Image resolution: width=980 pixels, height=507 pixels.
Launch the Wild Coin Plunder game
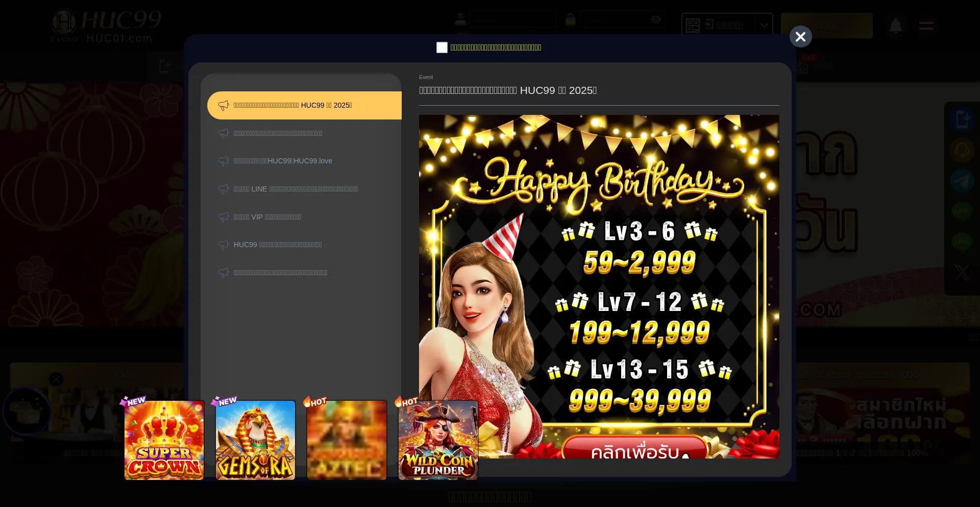438,440
